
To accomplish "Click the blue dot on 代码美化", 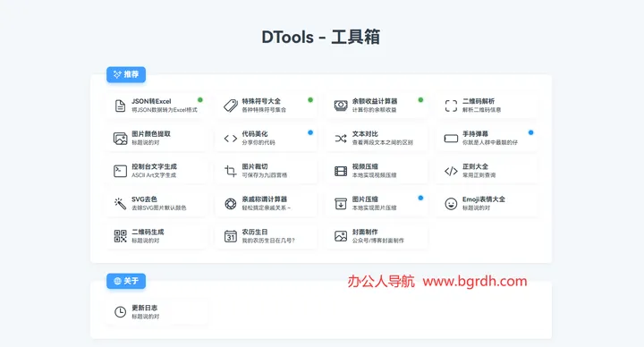I will 310,132.
